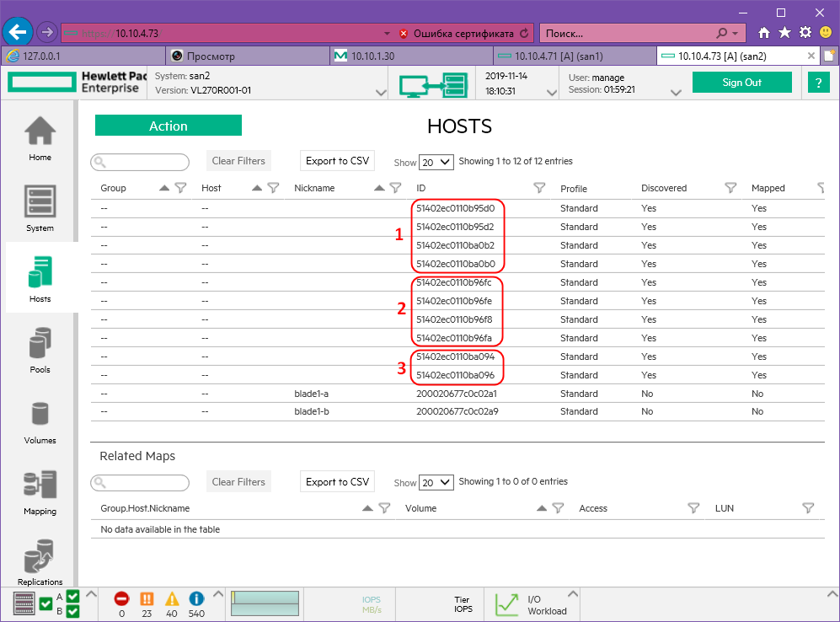The image size is (840, 622).
Task: Click Clear Filters above hosts table
Action: (238, 161)
